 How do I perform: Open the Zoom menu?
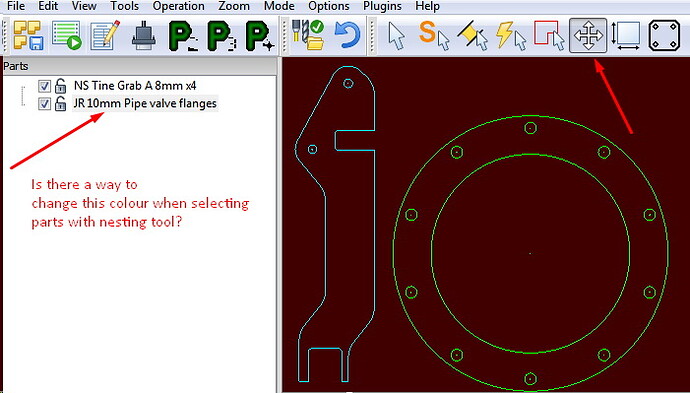click(x=234, y=6)
